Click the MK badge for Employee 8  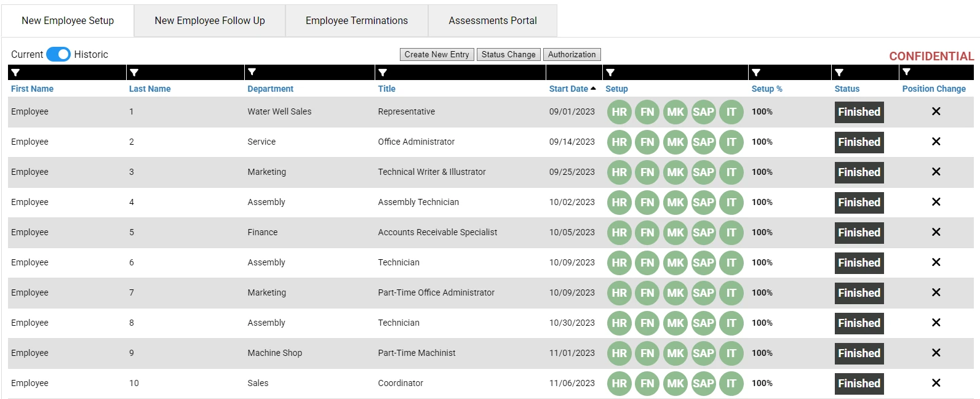675,323
